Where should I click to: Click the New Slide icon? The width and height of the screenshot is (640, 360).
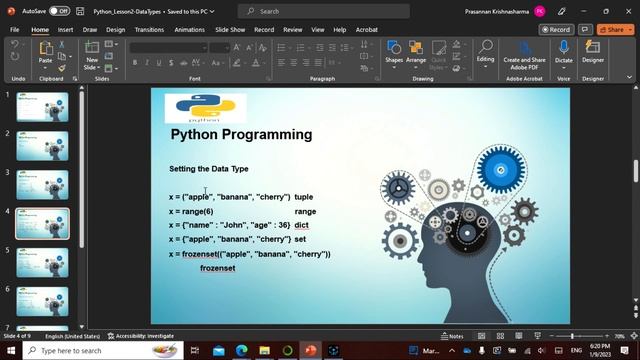92,47
